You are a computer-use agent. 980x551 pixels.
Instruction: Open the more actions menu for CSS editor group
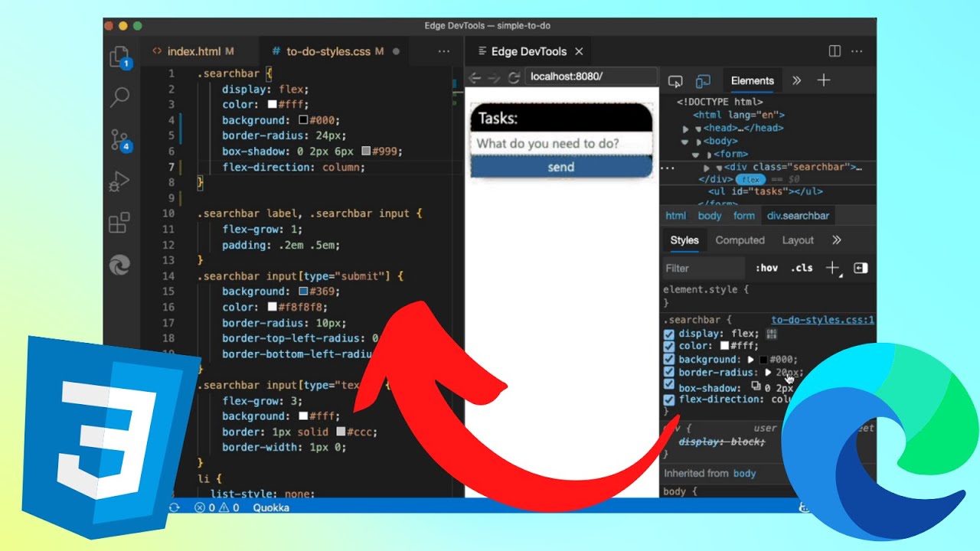pyautogui.click(x=443, y=51)
